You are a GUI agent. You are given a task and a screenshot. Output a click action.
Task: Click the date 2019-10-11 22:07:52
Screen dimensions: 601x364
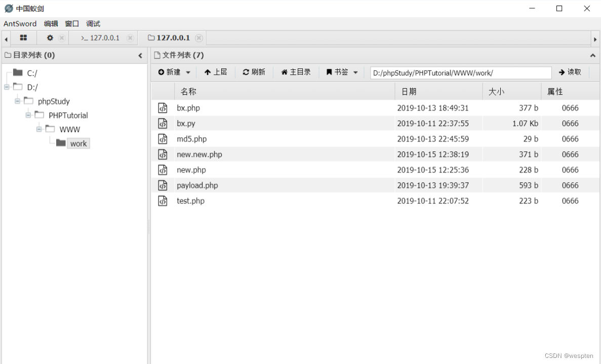[x=433, y=201]
